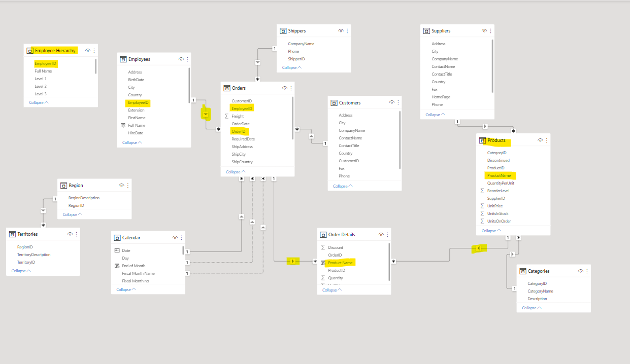The image size is (630, 364).
Task: Collapse the Products table
Action: click(x=491, y=231)
